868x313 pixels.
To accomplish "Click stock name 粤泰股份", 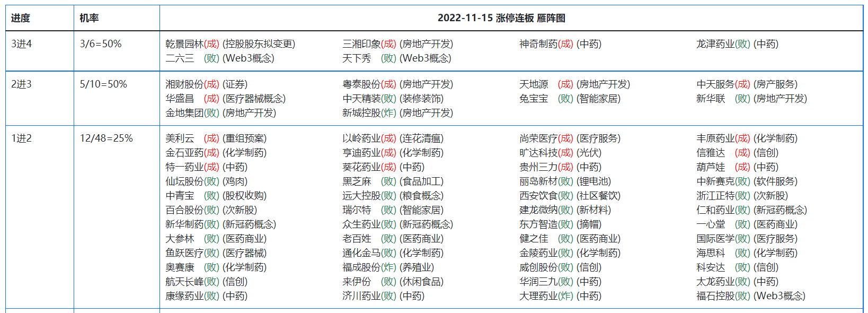I will 361,84.
